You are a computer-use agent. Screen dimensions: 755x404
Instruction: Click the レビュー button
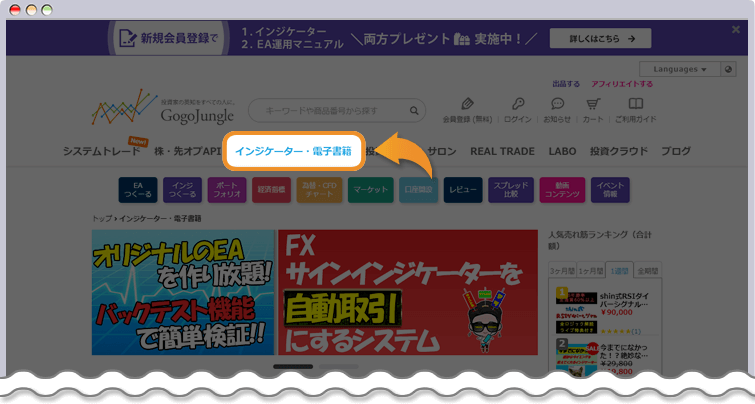pyautogui.click(x=463, y=190)
